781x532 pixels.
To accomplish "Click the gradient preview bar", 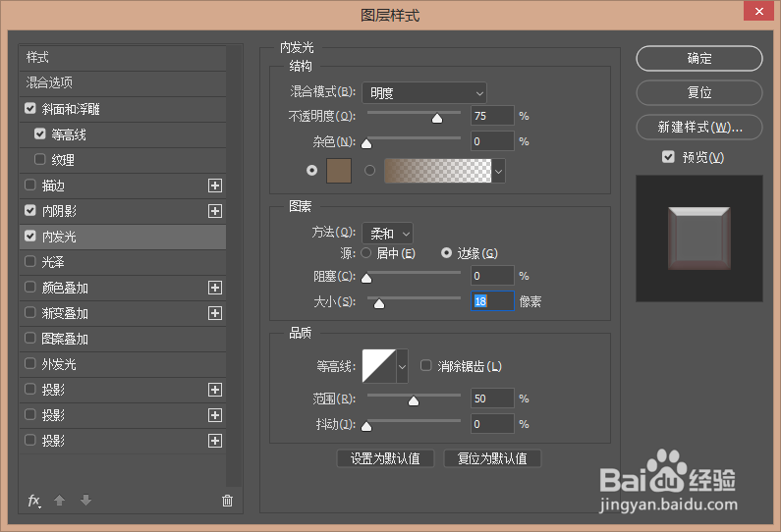I will point(437,171).
